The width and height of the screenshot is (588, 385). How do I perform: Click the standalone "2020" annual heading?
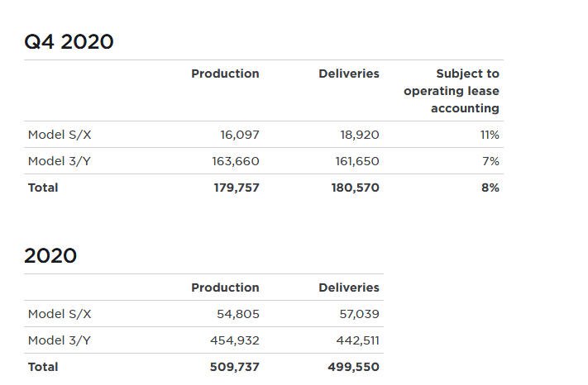coord(50,255)
